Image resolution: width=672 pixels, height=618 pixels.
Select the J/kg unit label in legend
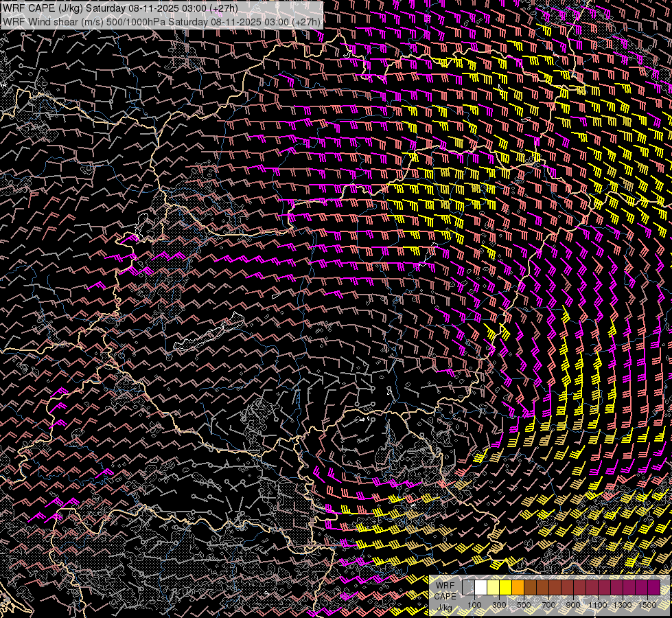[x=445, y=607]
